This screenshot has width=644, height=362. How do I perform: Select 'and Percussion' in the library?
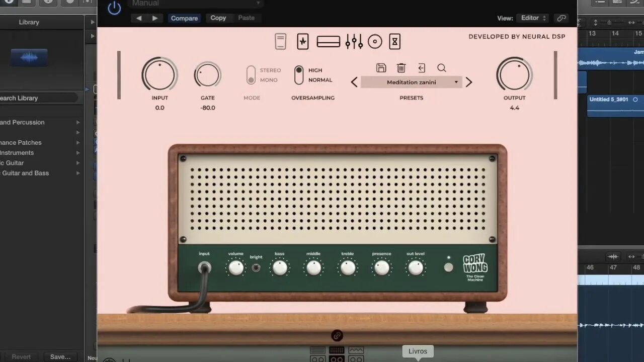coord(22,122)
